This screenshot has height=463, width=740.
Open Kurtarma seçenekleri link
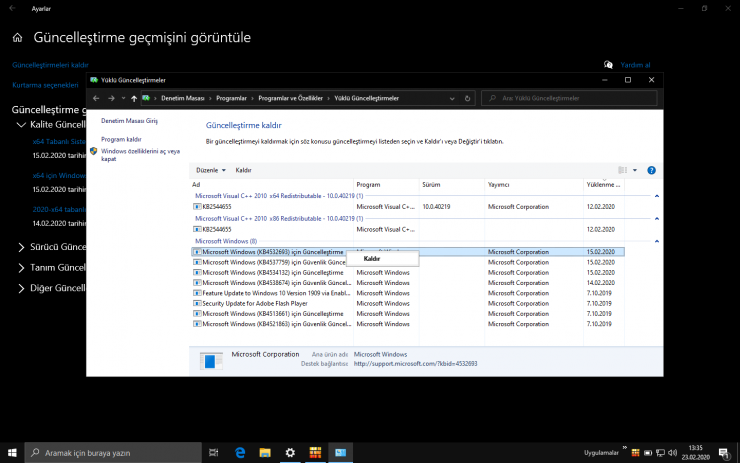tap(45, 85)
